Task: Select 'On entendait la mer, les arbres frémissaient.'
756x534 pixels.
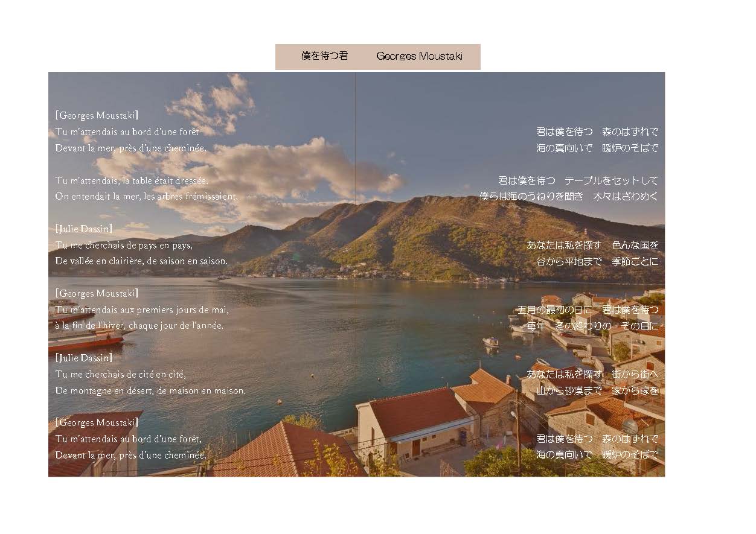Action: pos(147,196)
